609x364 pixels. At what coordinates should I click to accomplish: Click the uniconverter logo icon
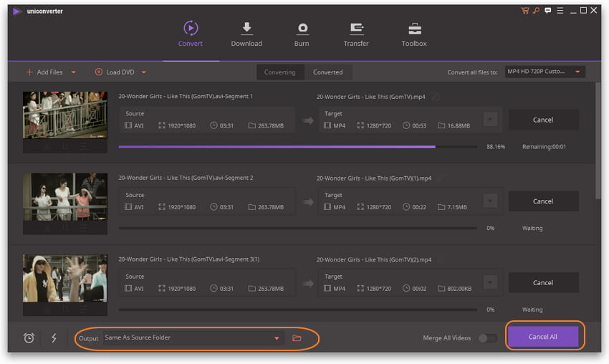(17, 11)
